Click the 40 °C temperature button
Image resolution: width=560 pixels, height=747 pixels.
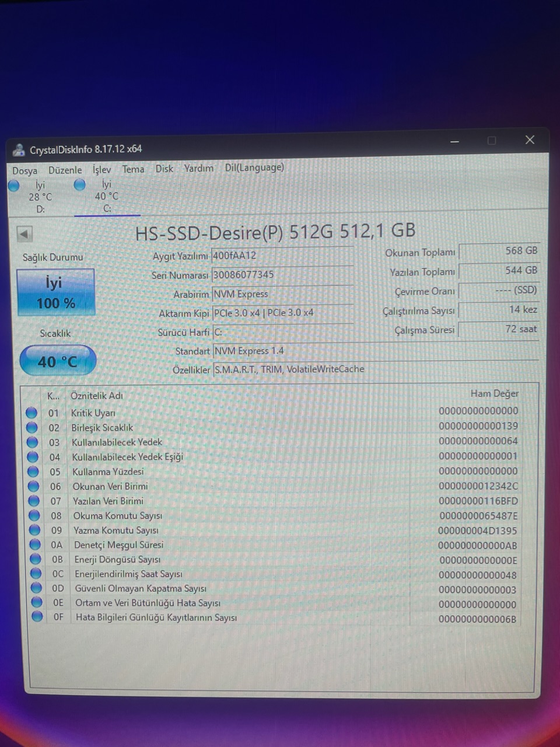[x=58, y=361]
